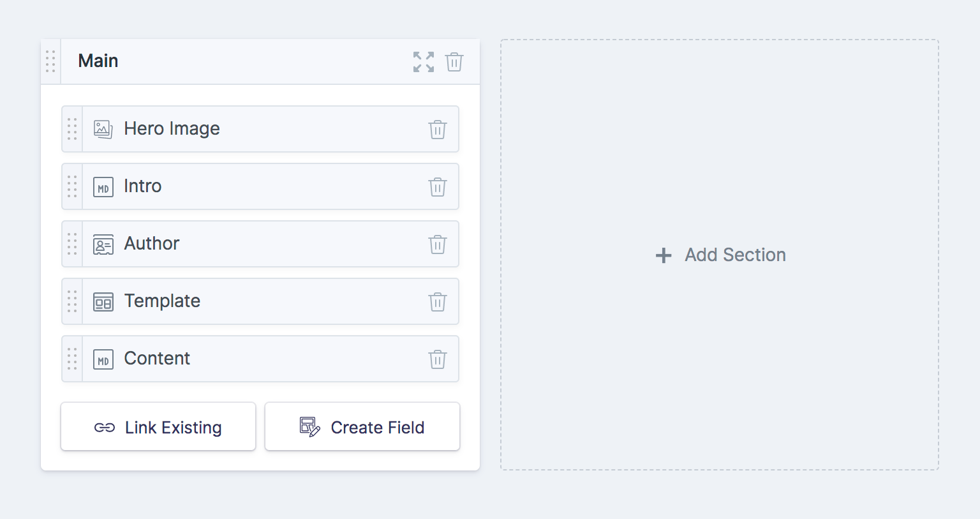Click the contact card icon on Author field

point(103,244)
